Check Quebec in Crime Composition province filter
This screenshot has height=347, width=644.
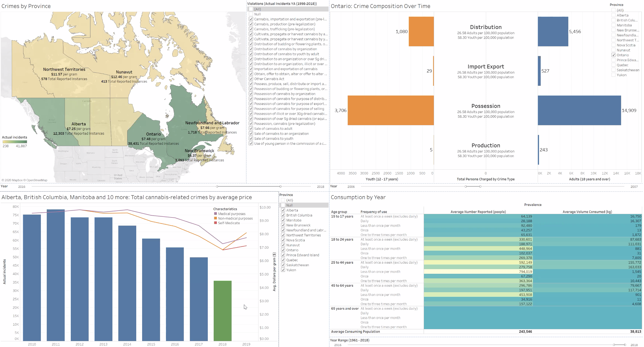coord(613,65)
